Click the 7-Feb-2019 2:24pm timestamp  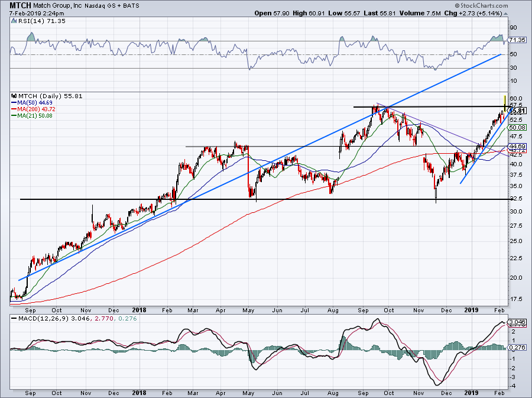tap(37, 14)
